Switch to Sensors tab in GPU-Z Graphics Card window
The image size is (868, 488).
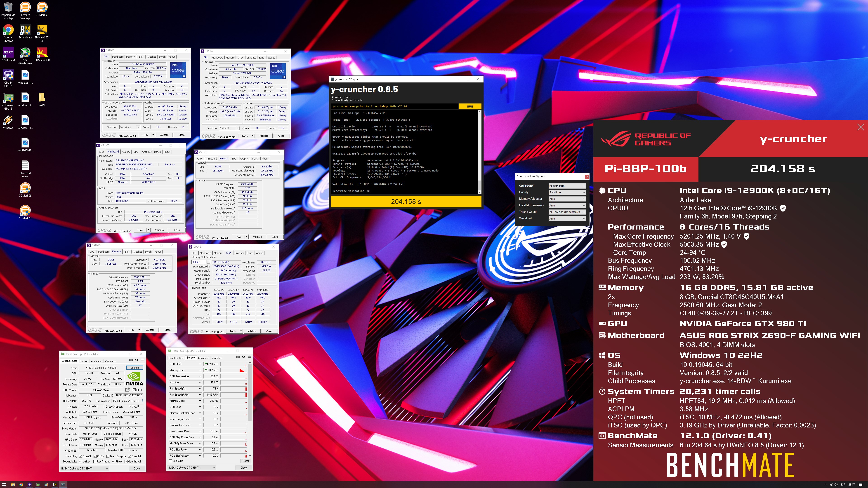pyautogui.click(x=84, y=361)
